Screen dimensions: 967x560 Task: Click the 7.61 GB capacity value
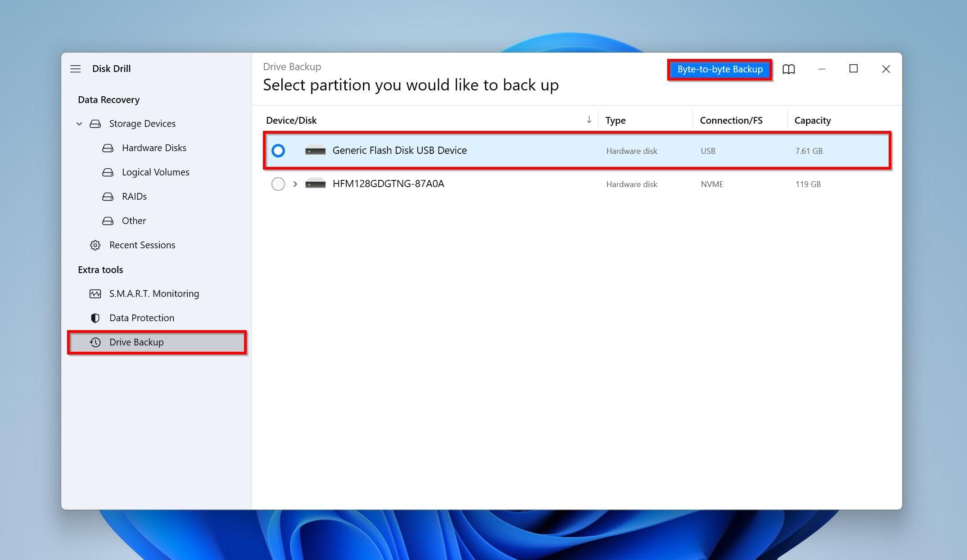809,151
